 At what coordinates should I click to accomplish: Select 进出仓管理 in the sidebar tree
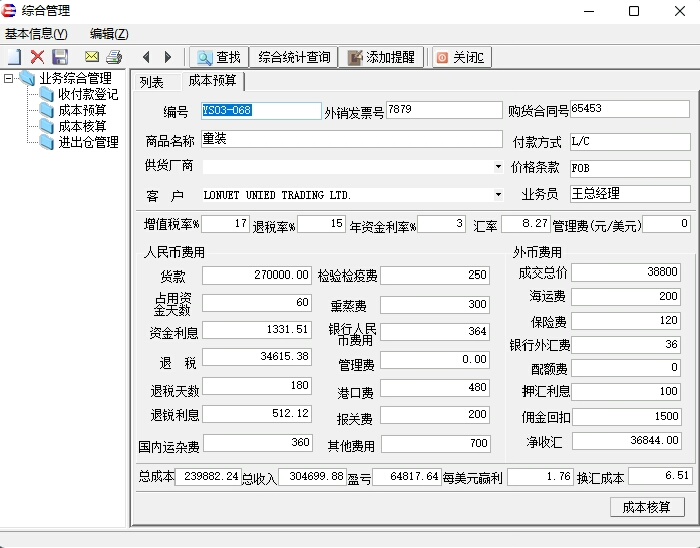click(x=87, y=142)
